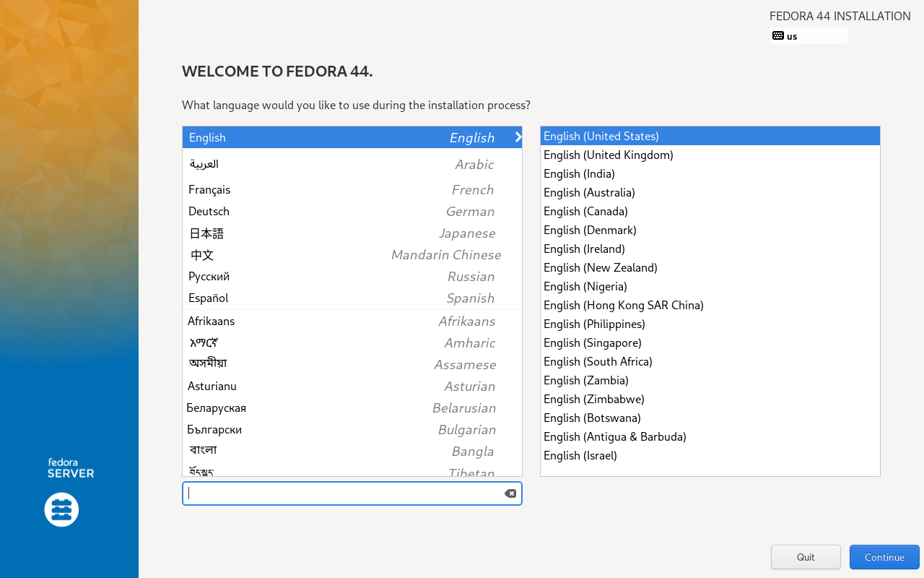Pick English (Canada) locale

point(585,212)
